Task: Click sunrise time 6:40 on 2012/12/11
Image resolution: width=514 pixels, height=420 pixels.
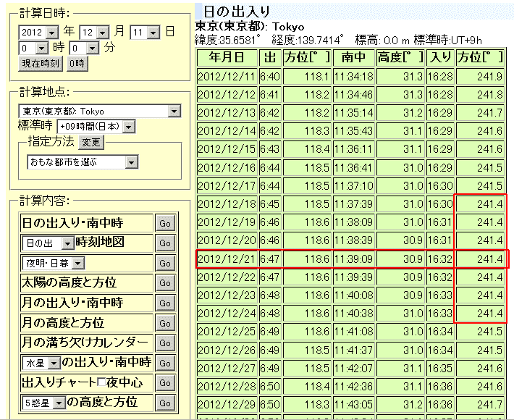Action: pyautogui.click(x=270, y=77)
